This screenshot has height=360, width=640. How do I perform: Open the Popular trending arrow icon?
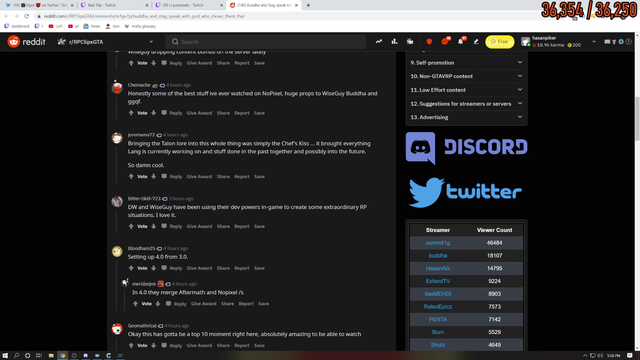[379, 42]
